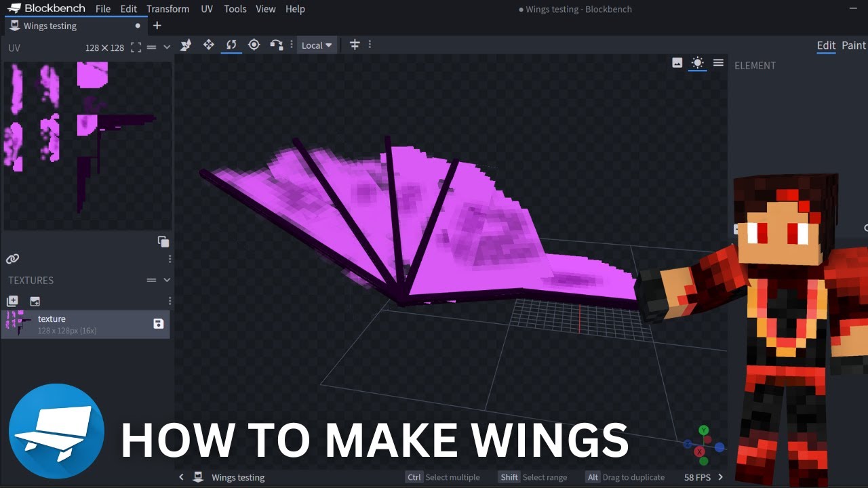Open options dots beside align icon

[x=370, y=45]
